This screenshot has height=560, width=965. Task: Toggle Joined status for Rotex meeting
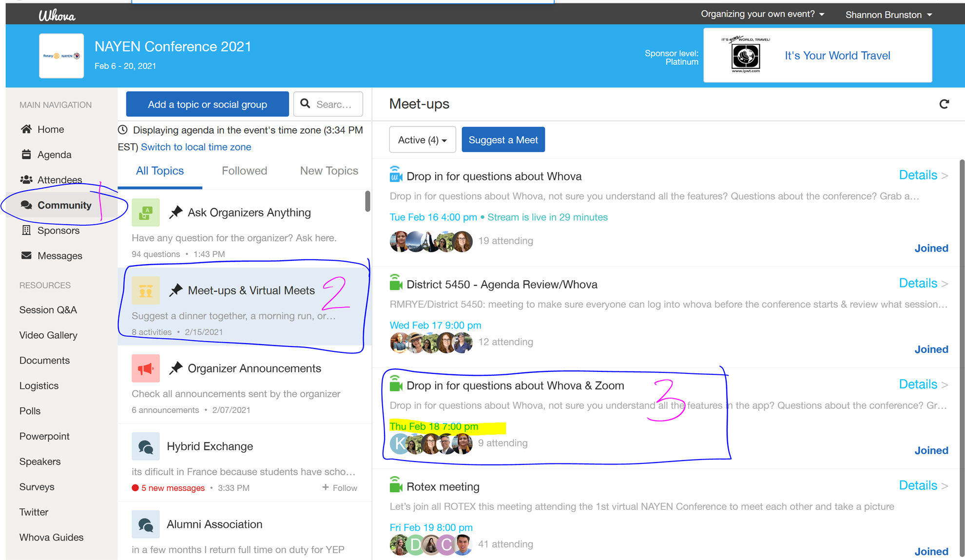[931, 551]
